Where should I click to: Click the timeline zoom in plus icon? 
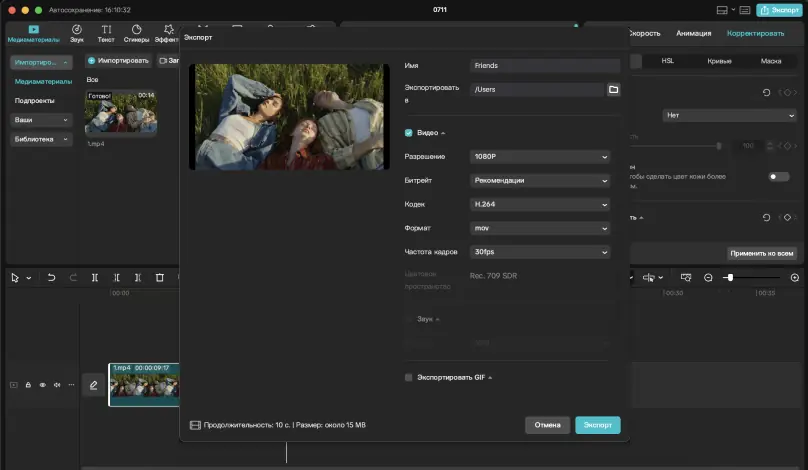click(795, 278)
